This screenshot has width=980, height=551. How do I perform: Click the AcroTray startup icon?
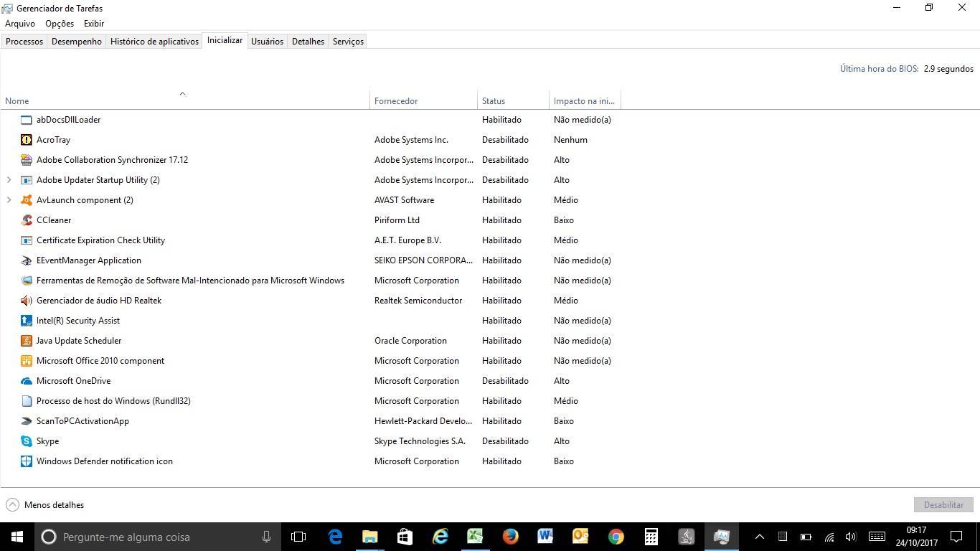point(27,140)
